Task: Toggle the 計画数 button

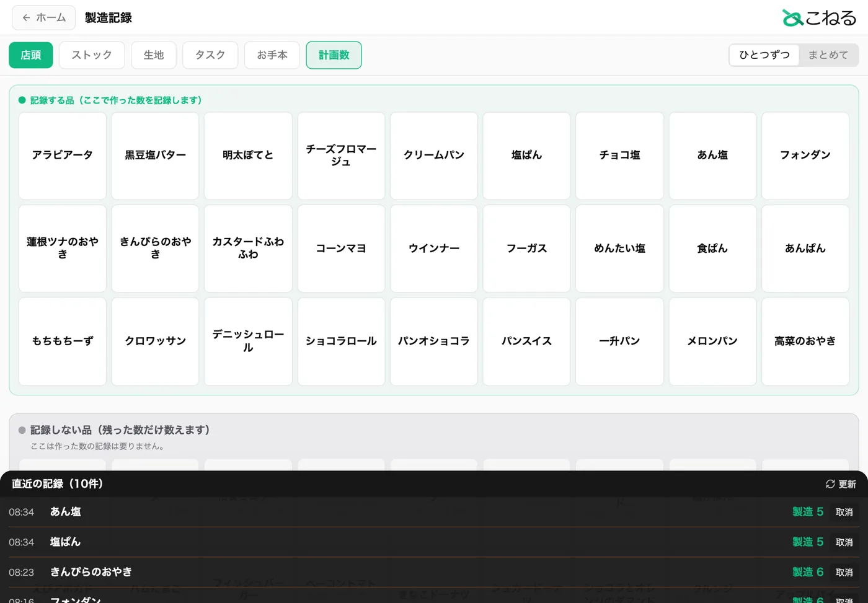Action: 334,55
